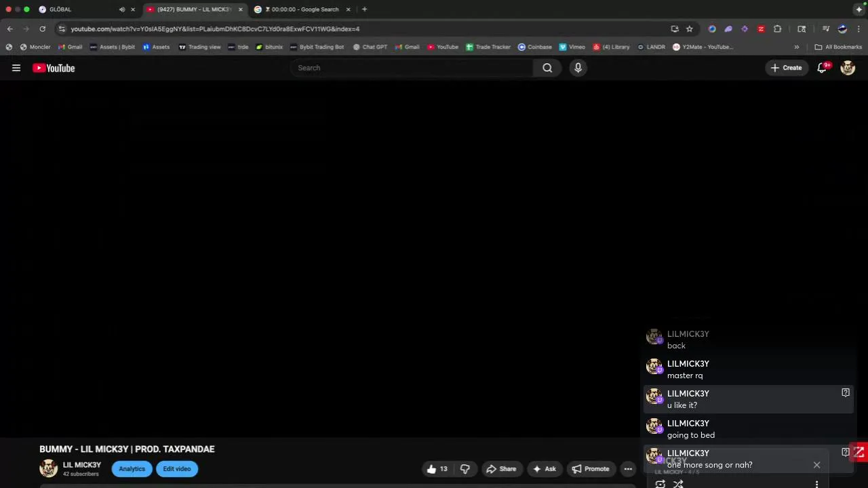
Task: Open the media controls music-note icon
Action: pyautogui.click(x=826, y=29)
